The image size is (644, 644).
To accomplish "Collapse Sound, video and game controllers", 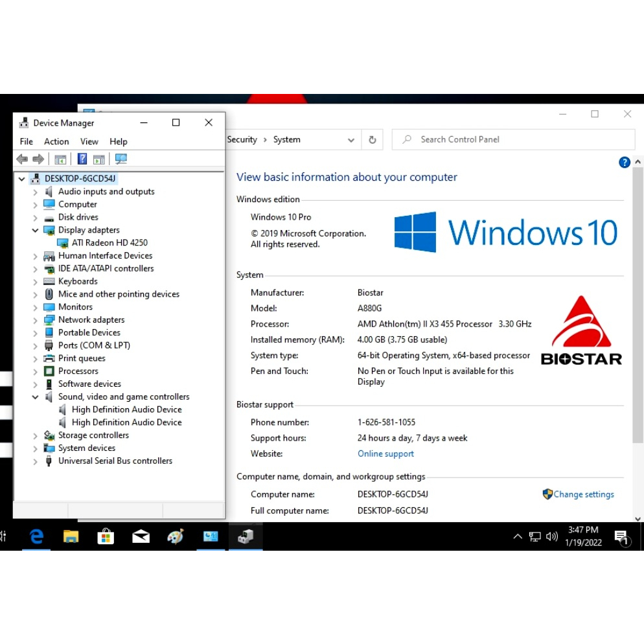I will coord(36,397).
